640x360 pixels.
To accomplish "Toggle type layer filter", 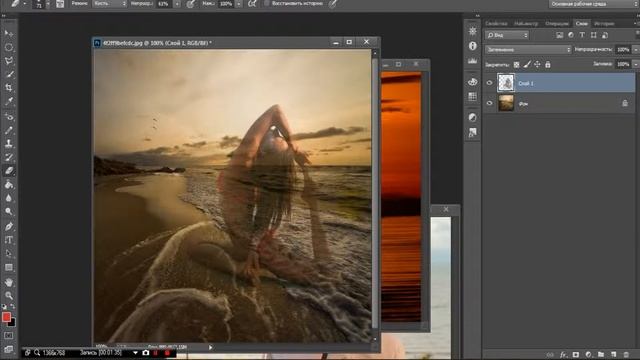I will [x=582, y=35].
